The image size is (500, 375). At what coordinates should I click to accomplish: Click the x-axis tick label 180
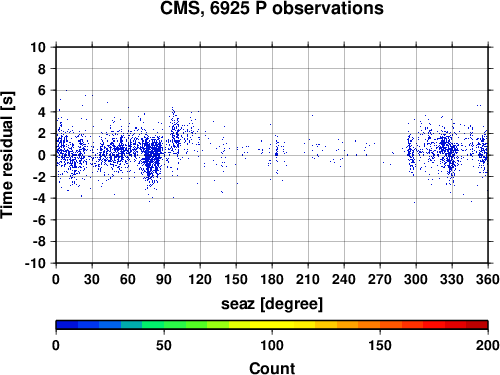point(272,279)
